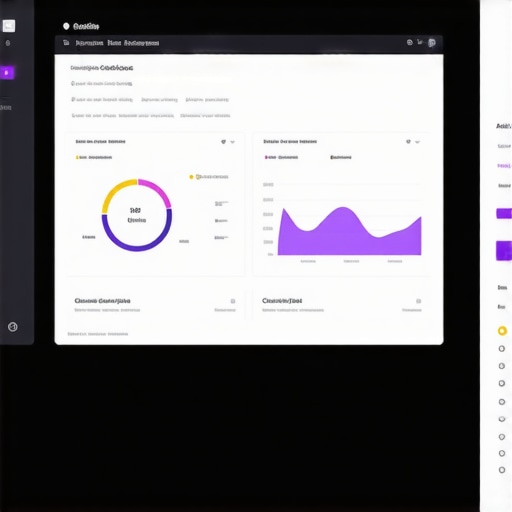This screenshot has height=512, width=512.
Task: Select the bottom-most radio button in right panel
Action: 502,470
